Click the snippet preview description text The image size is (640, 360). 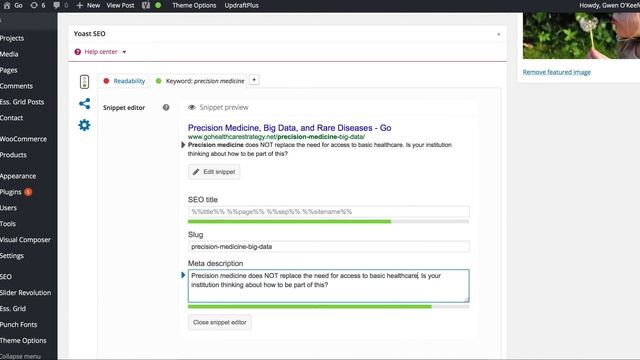point(320,149)
